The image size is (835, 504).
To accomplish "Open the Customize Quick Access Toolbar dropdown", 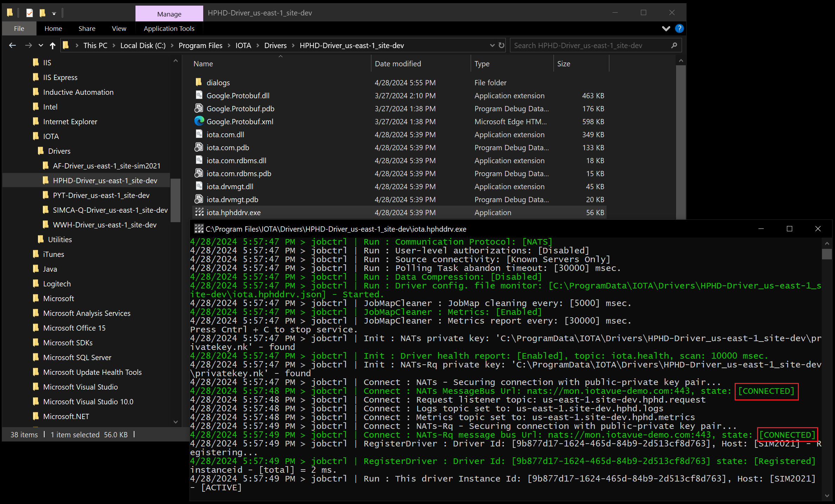I will tap(54, 14).
